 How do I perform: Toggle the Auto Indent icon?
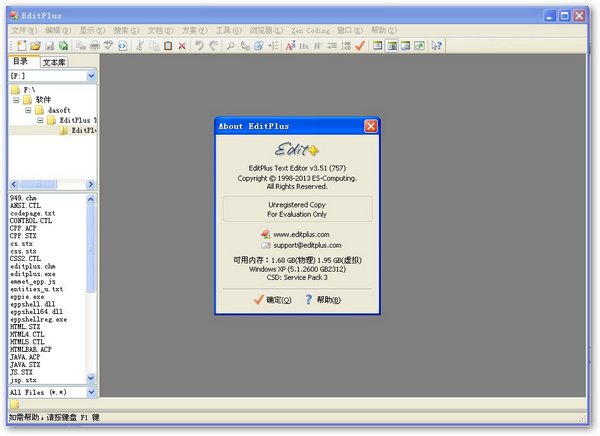point(332,46)
